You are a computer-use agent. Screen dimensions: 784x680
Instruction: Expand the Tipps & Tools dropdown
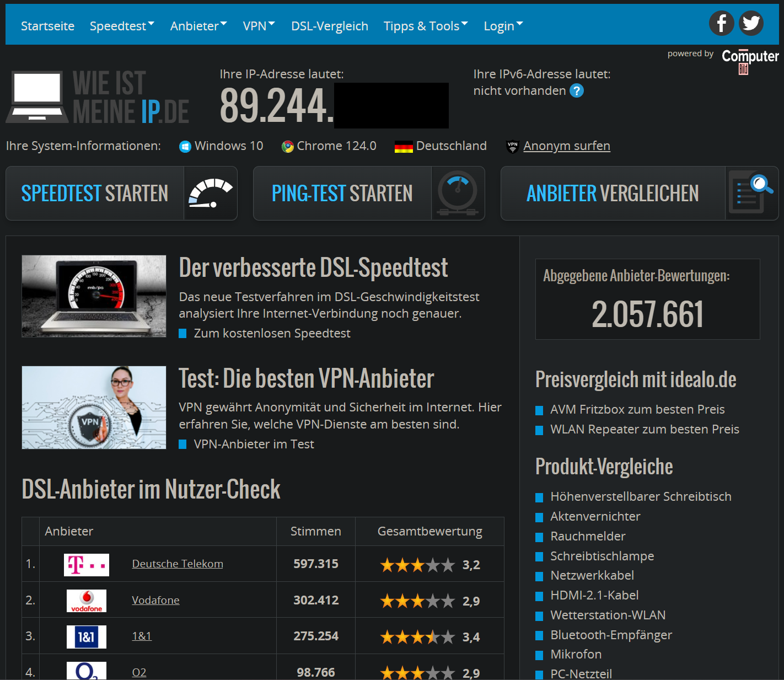[x=426, y=26]
